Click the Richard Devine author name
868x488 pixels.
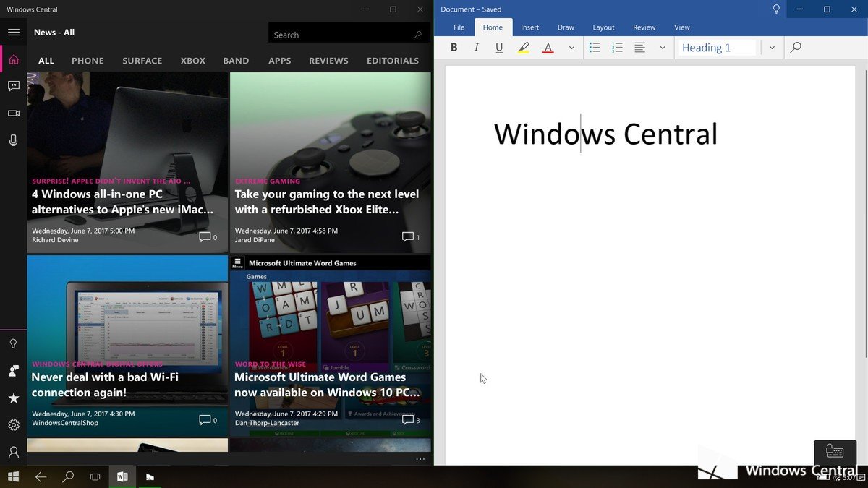[55, 240]
